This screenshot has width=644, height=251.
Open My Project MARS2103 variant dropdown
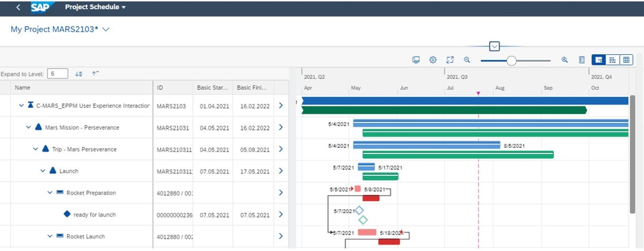point(106,29)
